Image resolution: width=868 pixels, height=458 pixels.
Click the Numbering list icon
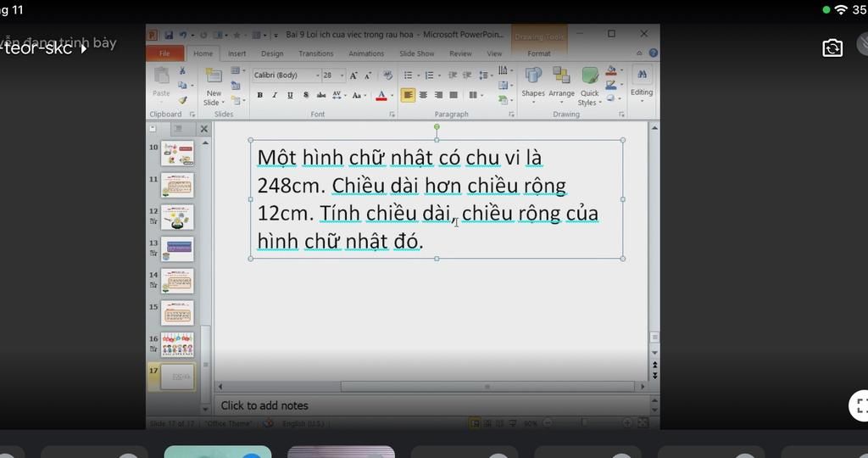(x=429, y=75)
